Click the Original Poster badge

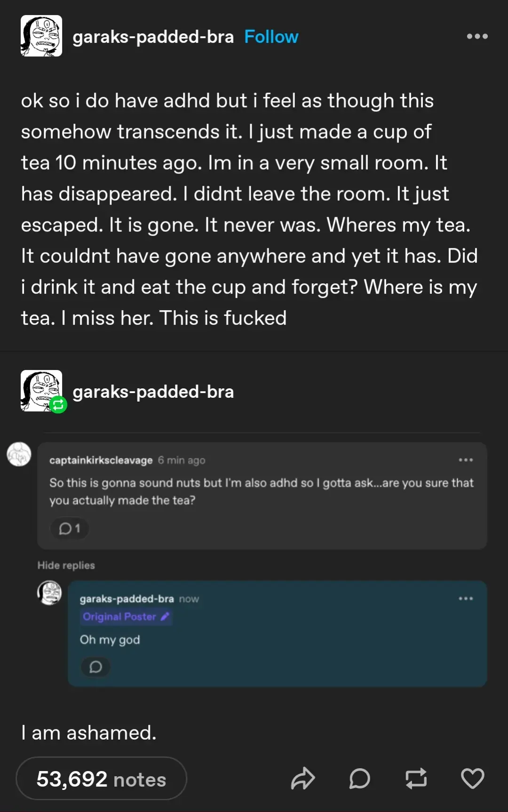[126, 617]
